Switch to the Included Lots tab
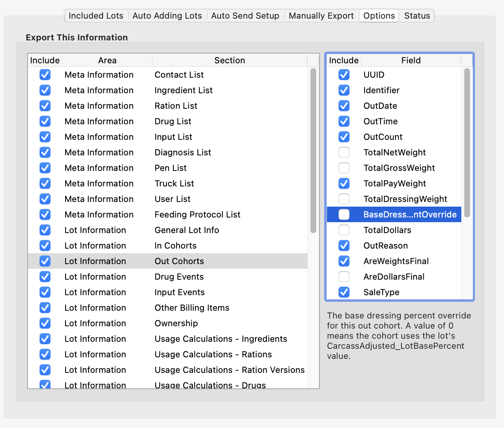The width and height of the screenshot is (504, 428). click(96, 16)
